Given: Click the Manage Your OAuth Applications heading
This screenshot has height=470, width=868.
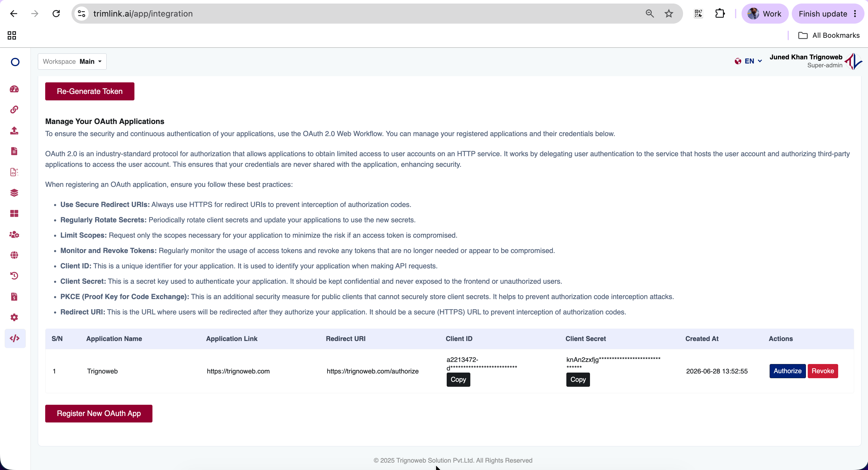Looking at the screenshot, I should click(x=105, y=122).
